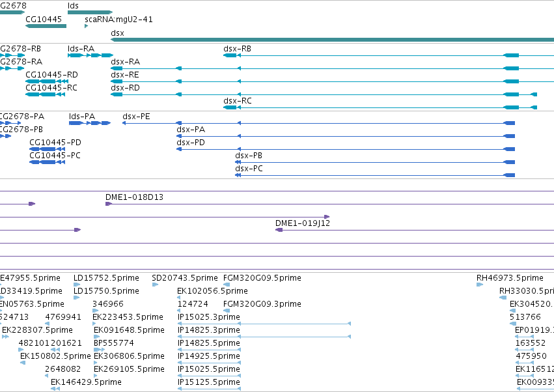
Task: Select the CG10445-PD protein label
Action: click(x=55, y=143)
